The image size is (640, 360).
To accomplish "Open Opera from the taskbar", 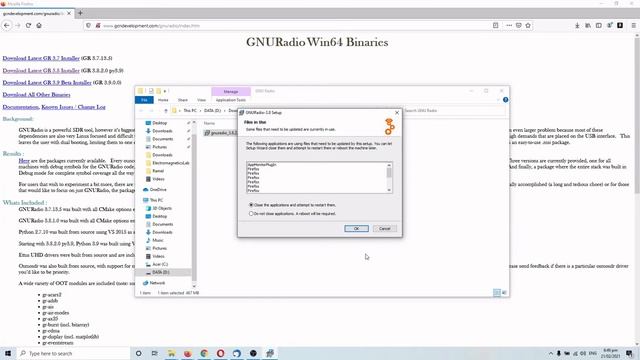I will [x=220, y=353].
